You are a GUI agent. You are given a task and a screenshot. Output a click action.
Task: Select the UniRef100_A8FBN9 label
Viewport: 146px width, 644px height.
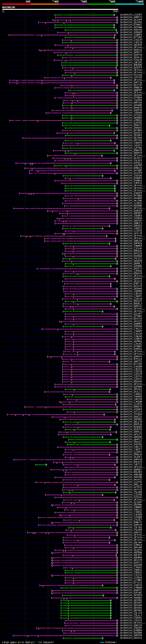pos(131,552)
